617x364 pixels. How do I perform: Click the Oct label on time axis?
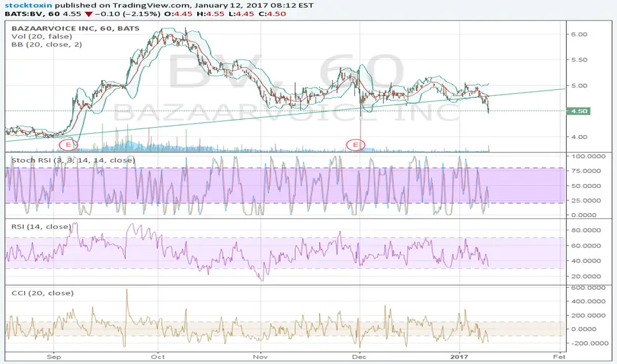pos(158,357)
